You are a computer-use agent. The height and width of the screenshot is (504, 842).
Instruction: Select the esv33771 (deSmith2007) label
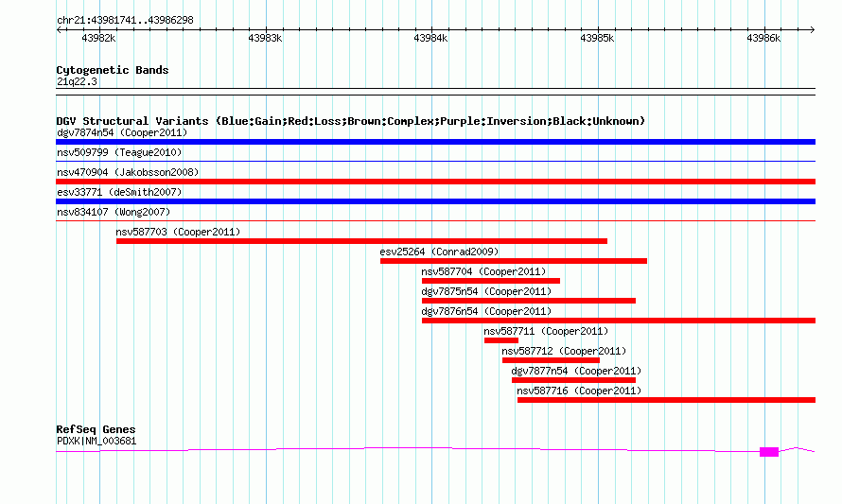pos(119,192)
